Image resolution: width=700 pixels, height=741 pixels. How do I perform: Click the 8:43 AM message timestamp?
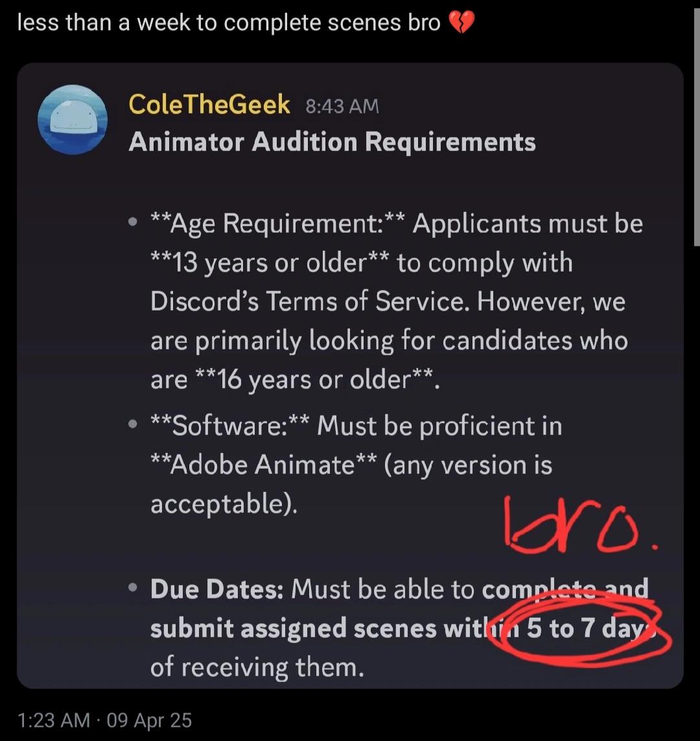tap(342, 106)
